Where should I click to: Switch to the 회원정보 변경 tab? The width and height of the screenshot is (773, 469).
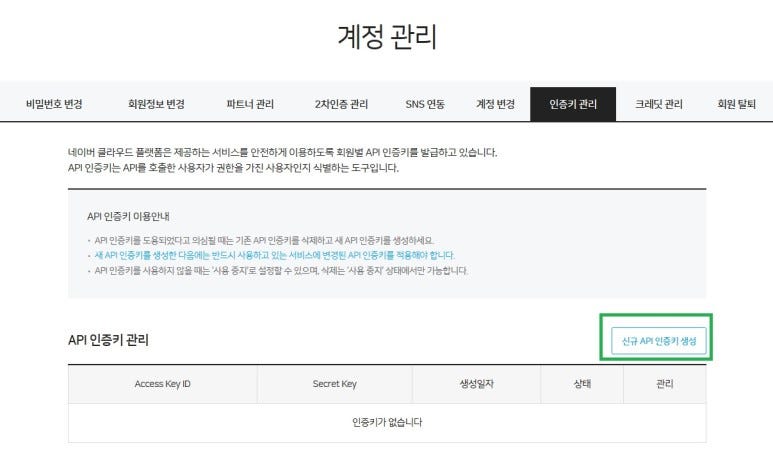[156, 104]
